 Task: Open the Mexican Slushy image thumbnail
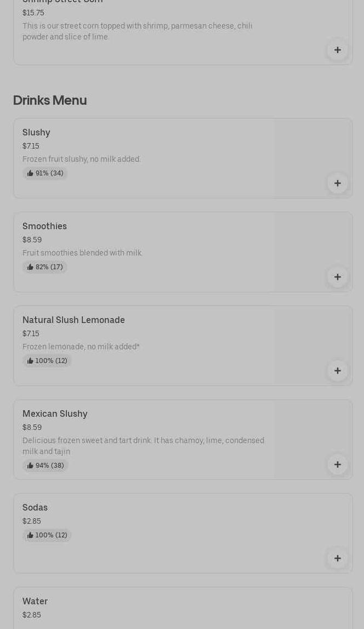(x=313, y=439)
